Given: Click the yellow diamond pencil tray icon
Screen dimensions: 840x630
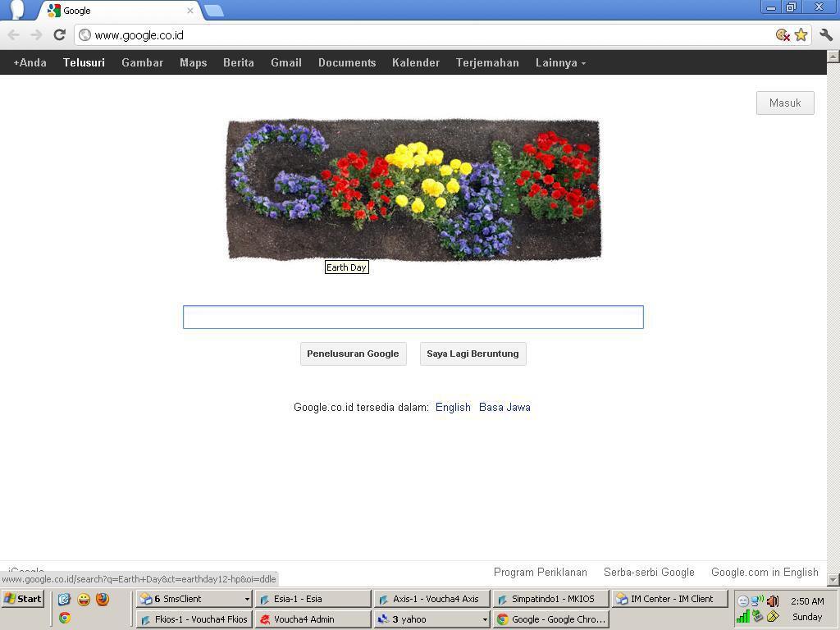Looking at the screenshot, I should (773, 617).
